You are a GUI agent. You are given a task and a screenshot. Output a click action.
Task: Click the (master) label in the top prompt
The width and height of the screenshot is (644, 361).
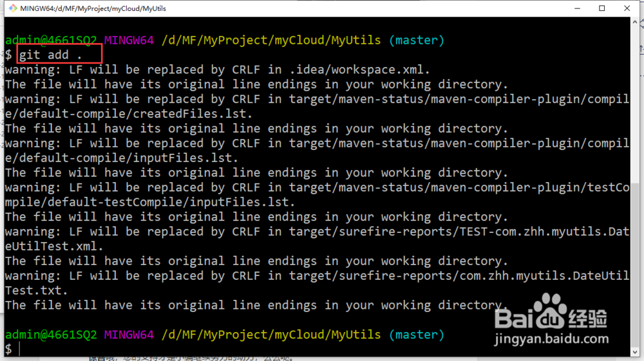click(417, 40)
